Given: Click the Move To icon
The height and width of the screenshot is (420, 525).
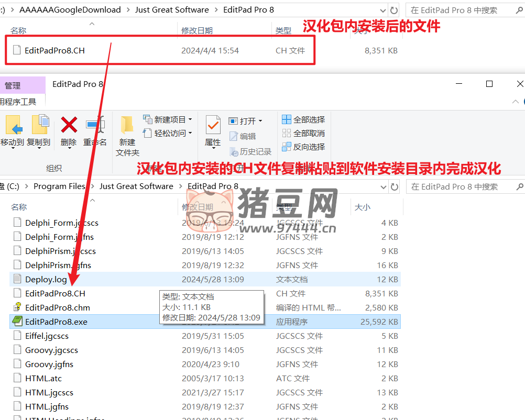Looking at the screenshot, I should pos(12,125).
